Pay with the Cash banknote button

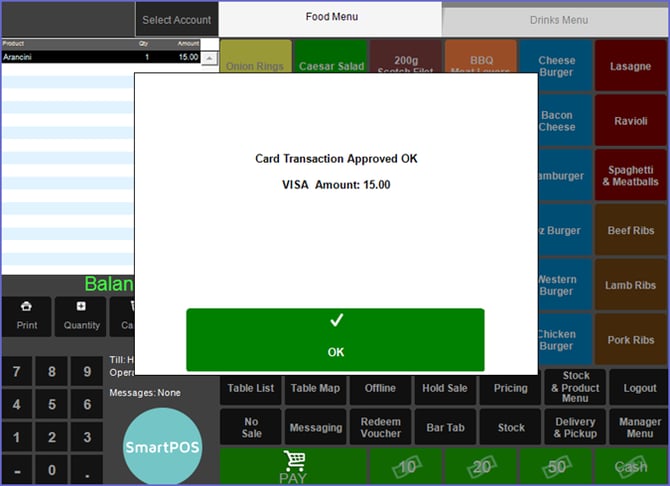tap(630, 466)
